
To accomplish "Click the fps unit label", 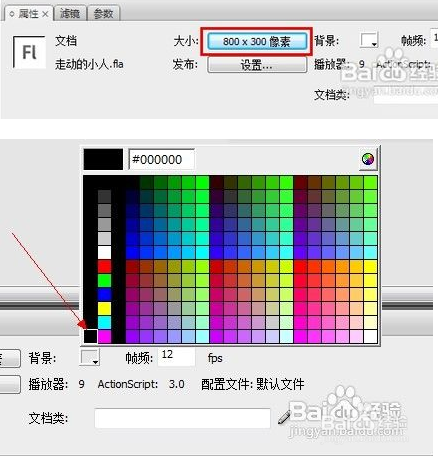I will (215, 358).
